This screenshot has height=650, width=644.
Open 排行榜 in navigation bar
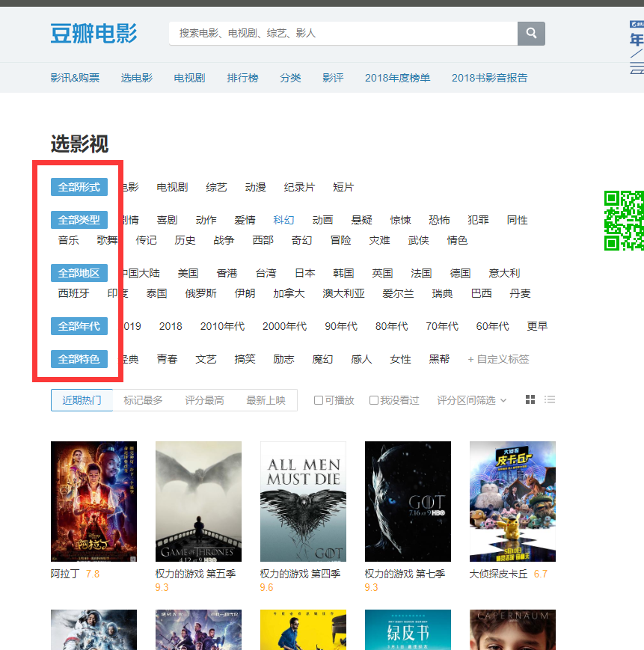243,78
